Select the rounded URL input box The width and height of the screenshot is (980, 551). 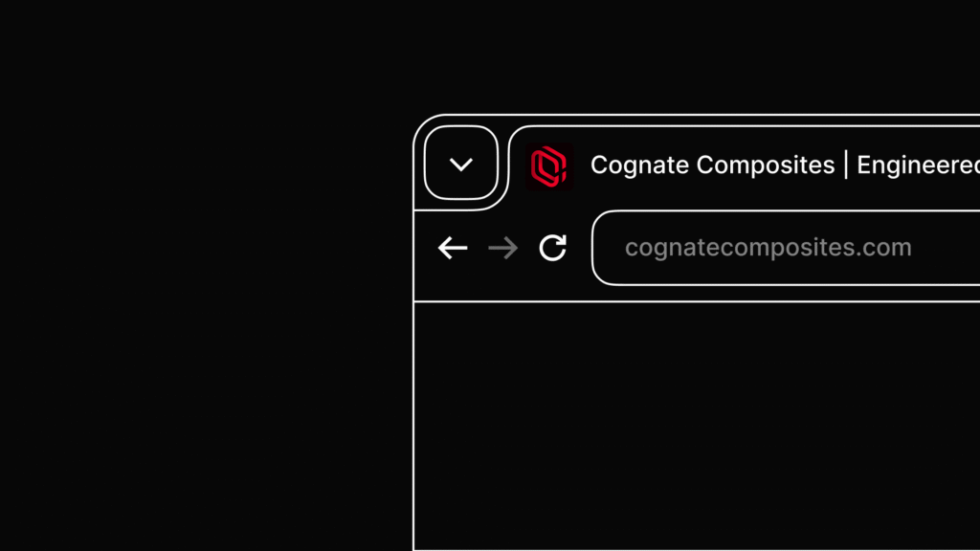pos(786,248)
